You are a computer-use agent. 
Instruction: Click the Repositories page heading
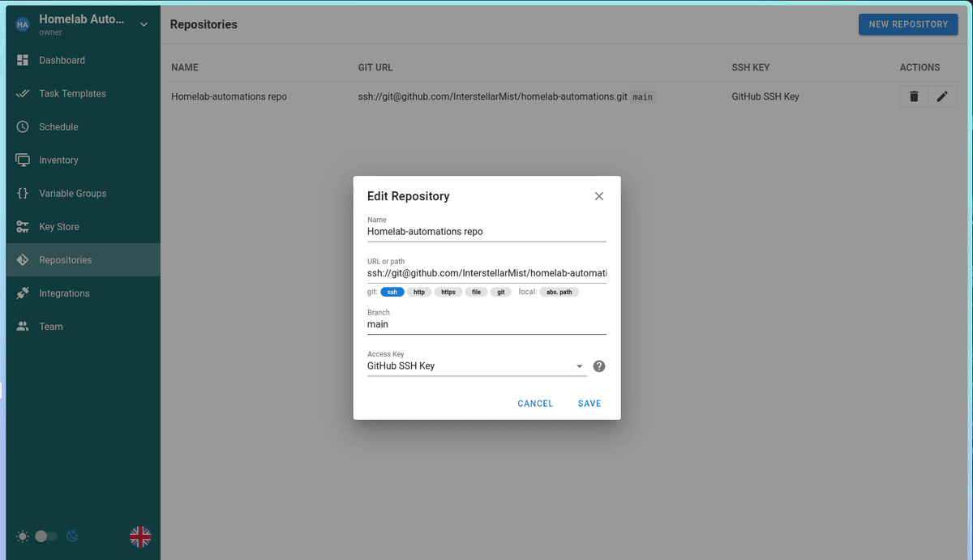204,24
